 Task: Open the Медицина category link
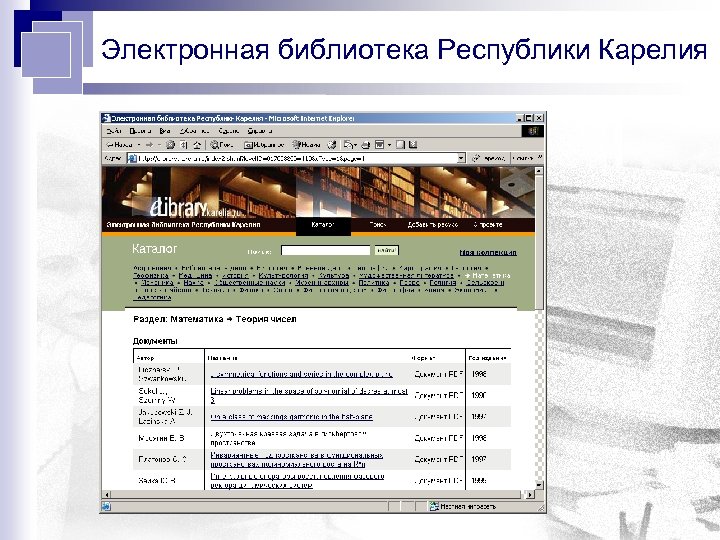click(x=195, y=276)
